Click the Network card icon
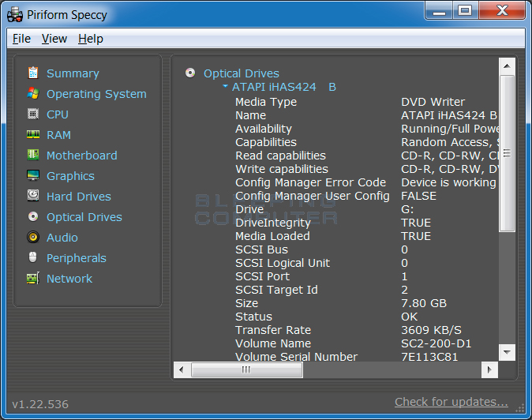 pyautogui.click(x=33, y=279)
